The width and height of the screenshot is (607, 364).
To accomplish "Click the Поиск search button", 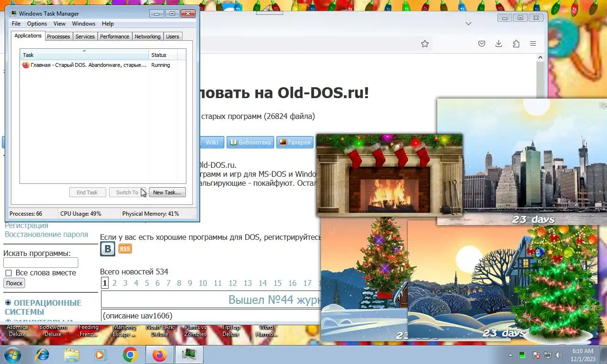I will pos(14,283).
